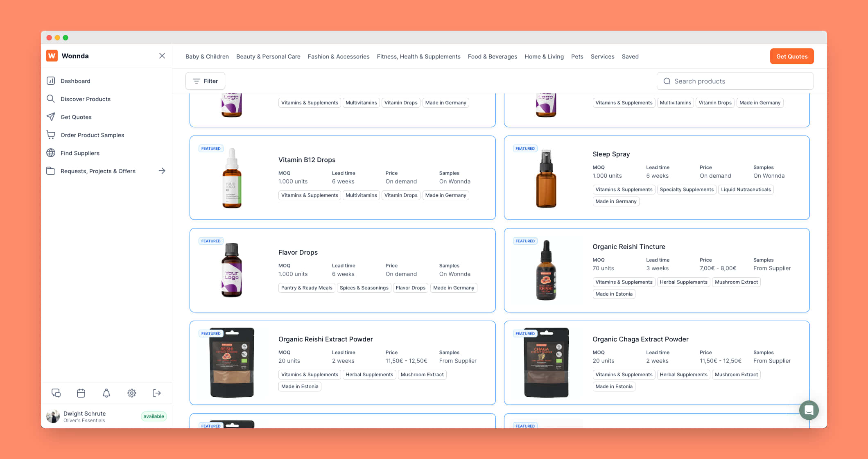Click the search magnifier icon

tap(667, 81)
